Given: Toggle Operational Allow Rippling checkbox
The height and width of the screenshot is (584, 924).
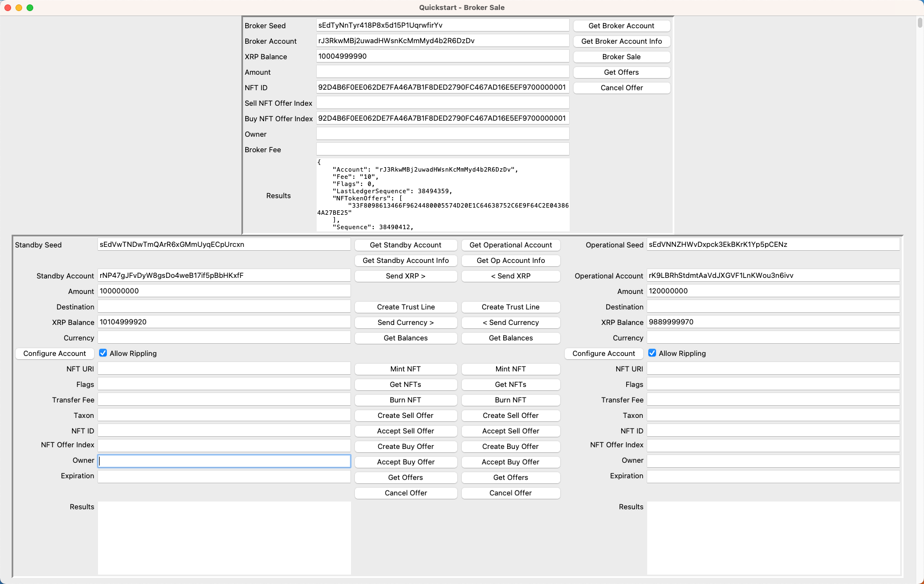Looking at the screenshot, I should pos(652,353).
